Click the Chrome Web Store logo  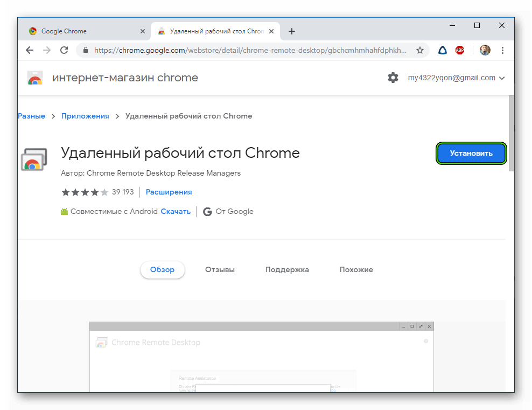tap(35, 78)
